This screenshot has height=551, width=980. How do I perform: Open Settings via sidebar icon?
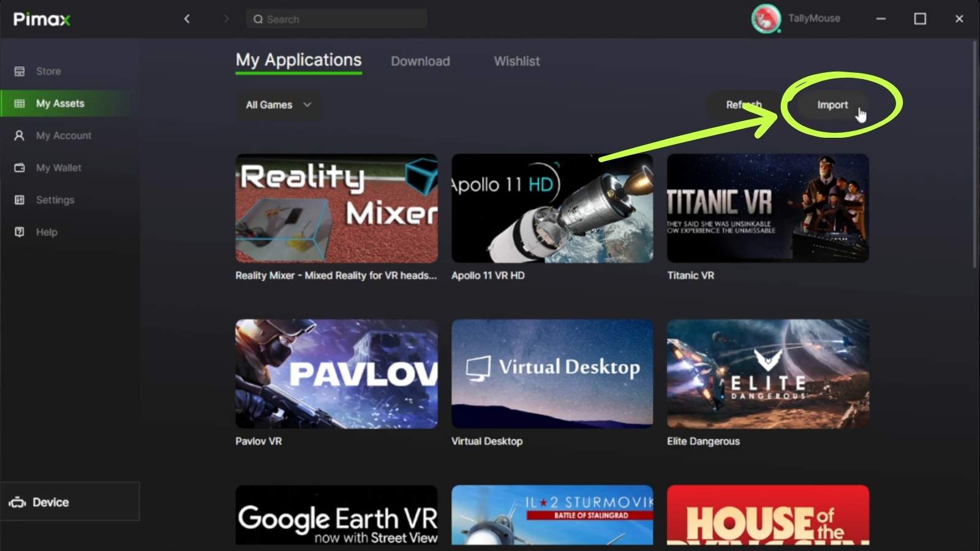[x=20, y=200]
